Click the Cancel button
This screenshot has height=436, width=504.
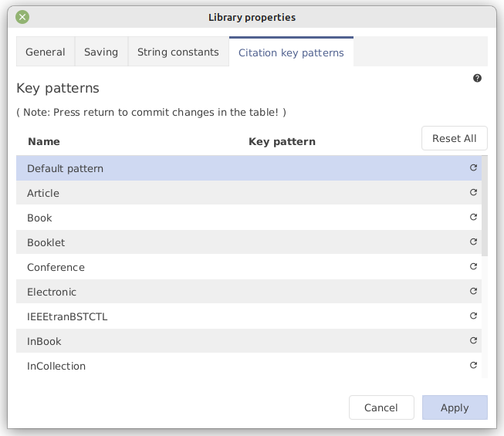[x=381, y=407]
